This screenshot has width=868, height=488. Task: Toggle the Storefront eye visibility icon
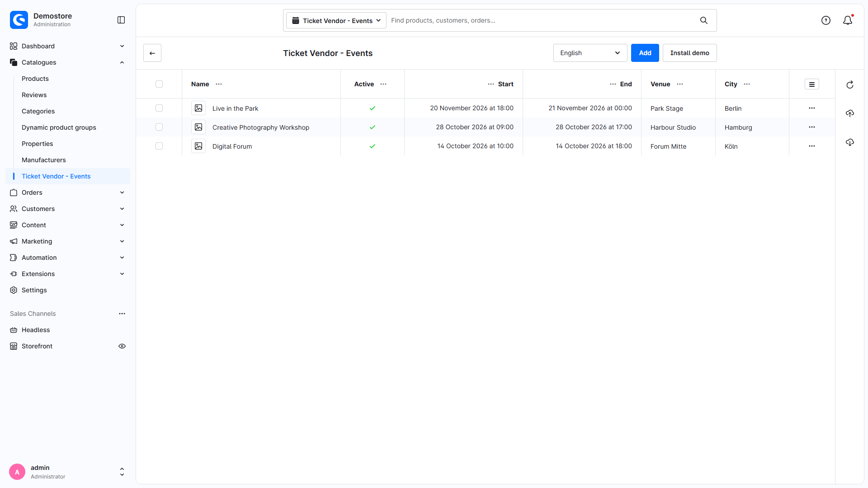pos(122,346)
